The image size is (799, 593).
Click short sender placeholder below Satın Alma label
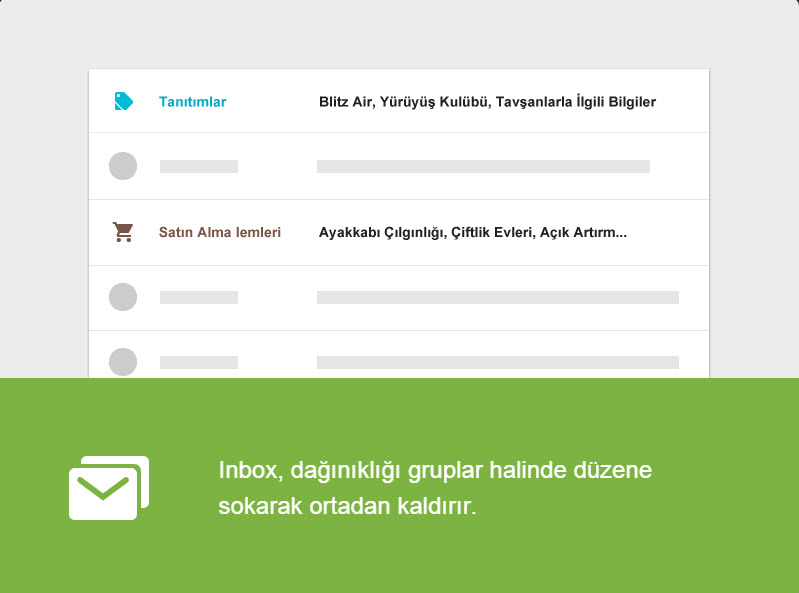199,298
